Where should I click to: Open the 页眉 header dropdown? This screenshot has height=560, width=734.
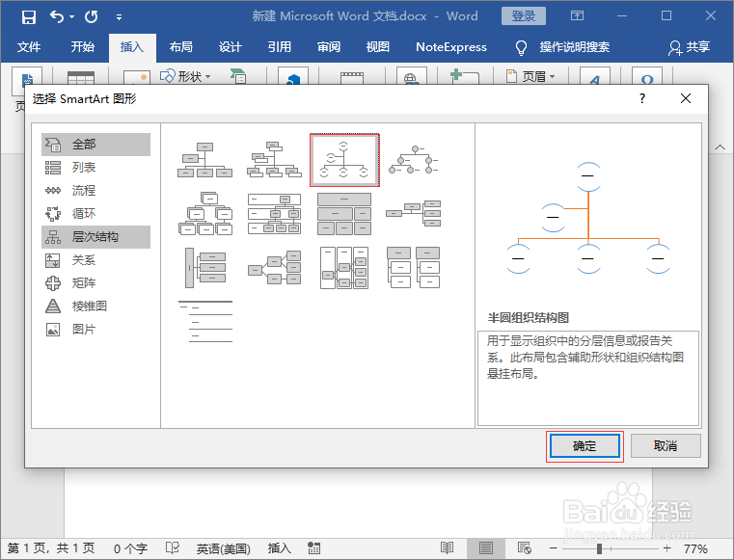530,76
